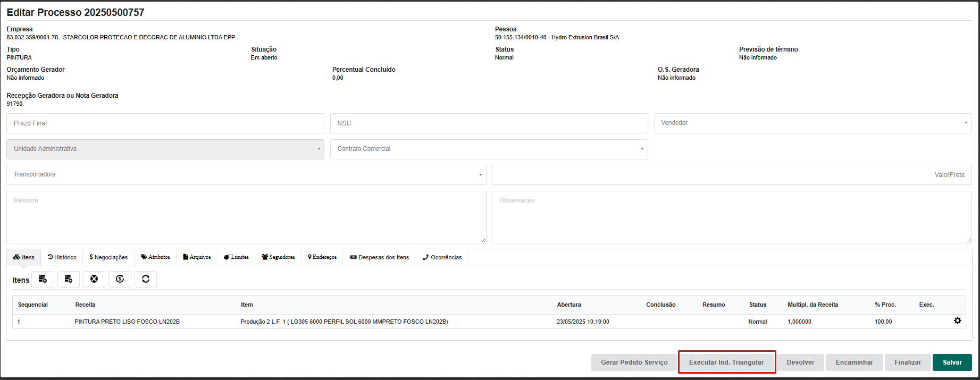Focus the Prazo Final input field
The height and width of the screenshot is (380, 980).
[165, 123]
